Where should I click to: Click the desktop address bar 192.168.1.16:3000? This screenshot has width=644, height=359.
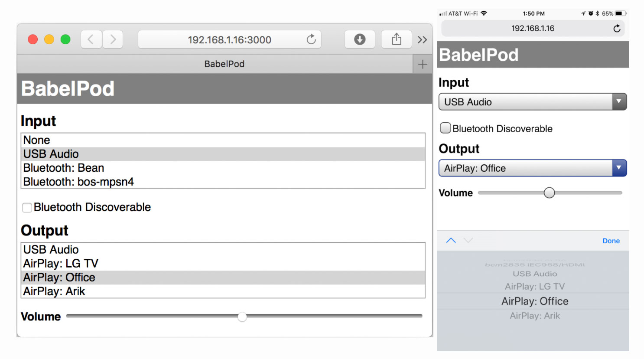[x=229, y=40]
